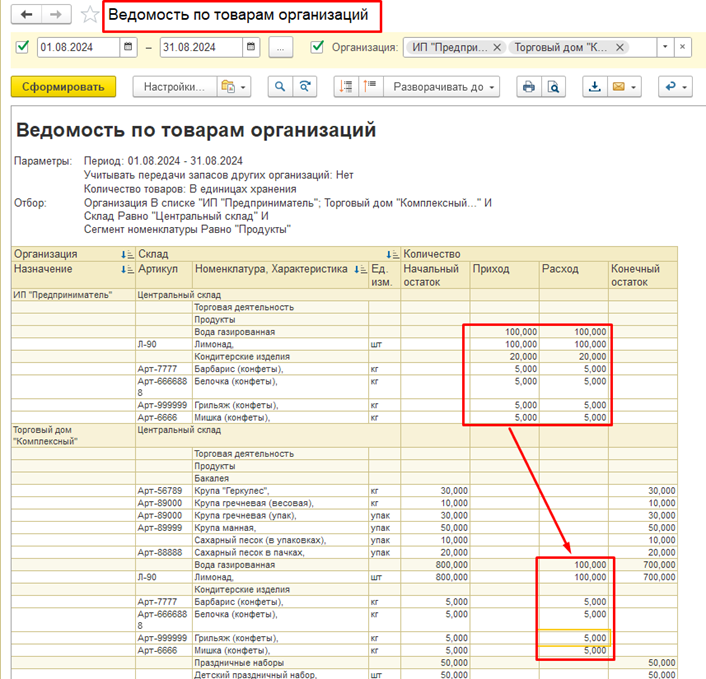Sort by the Склад column header icon
This screenshot has width=706, height=679.
pyautogui.click(x=393, y=254)
